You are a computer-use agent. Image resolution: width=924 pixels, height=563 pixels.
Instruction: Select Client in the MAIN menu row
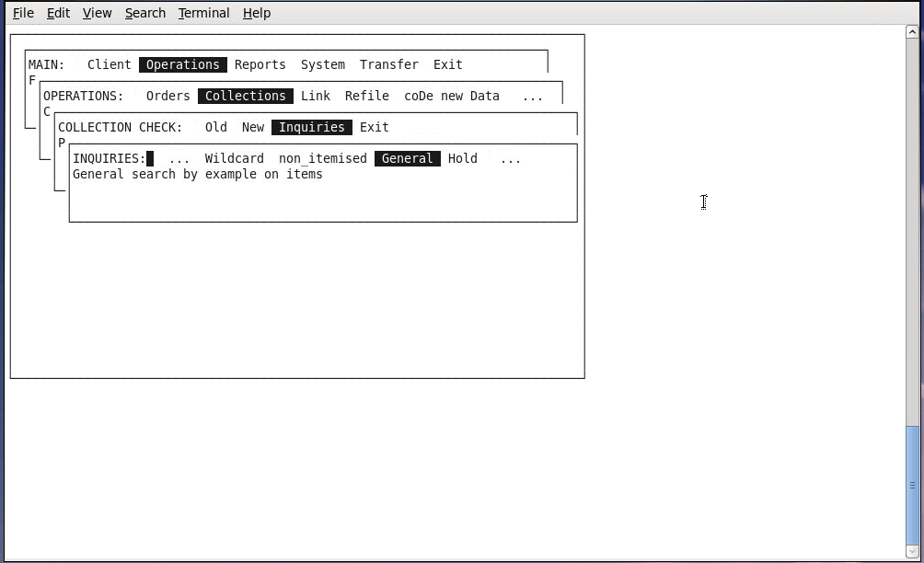(109, 64)
